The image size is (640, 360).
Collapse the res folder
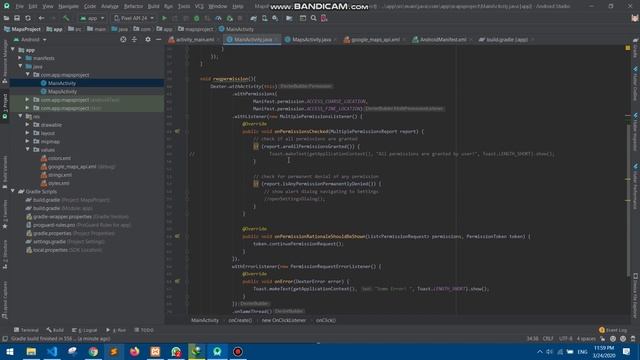click(20, 116)
